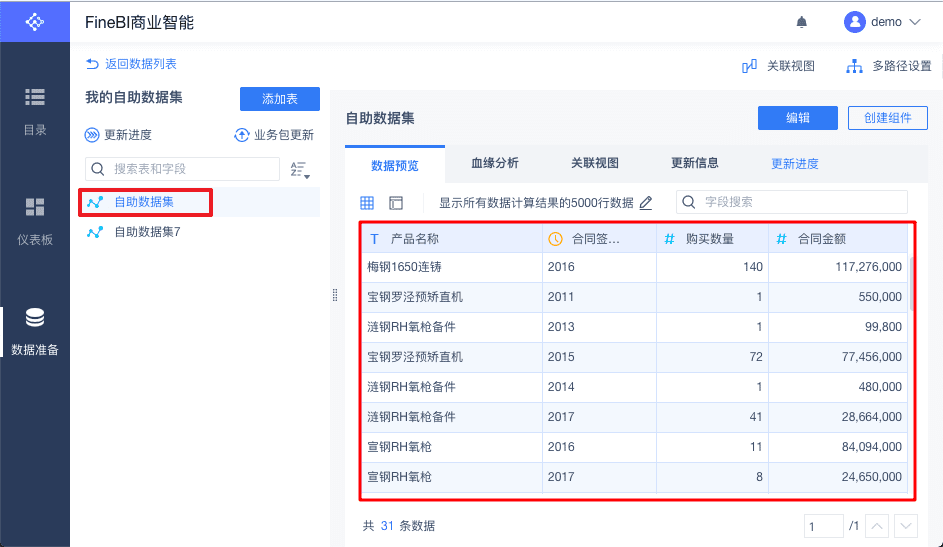Open the 目录 directory sidebar icon
The width and height of the screenshot is (943, 547).
coord(35,109)
